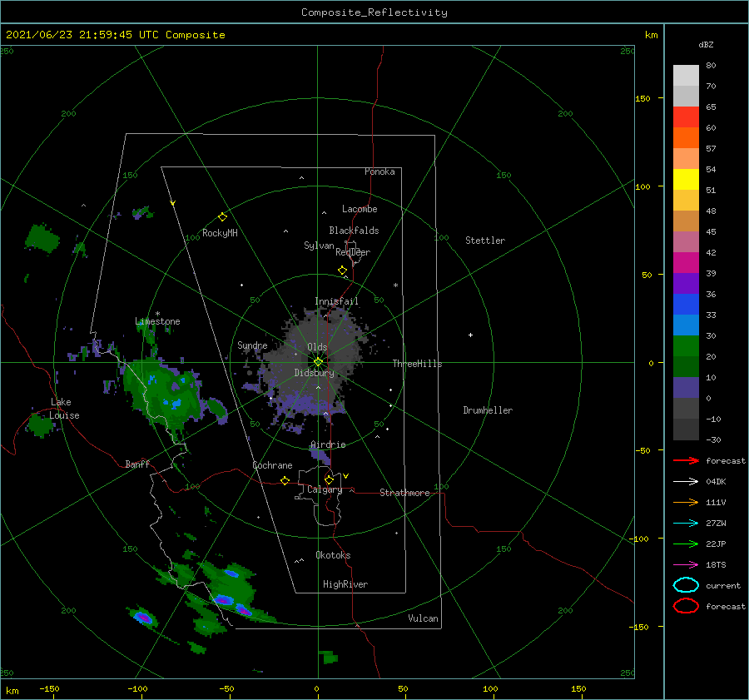This screenshot has height=700, width=749.
Task: Click the yellow diamond inside Calgary outline
Action: point(329,479)
